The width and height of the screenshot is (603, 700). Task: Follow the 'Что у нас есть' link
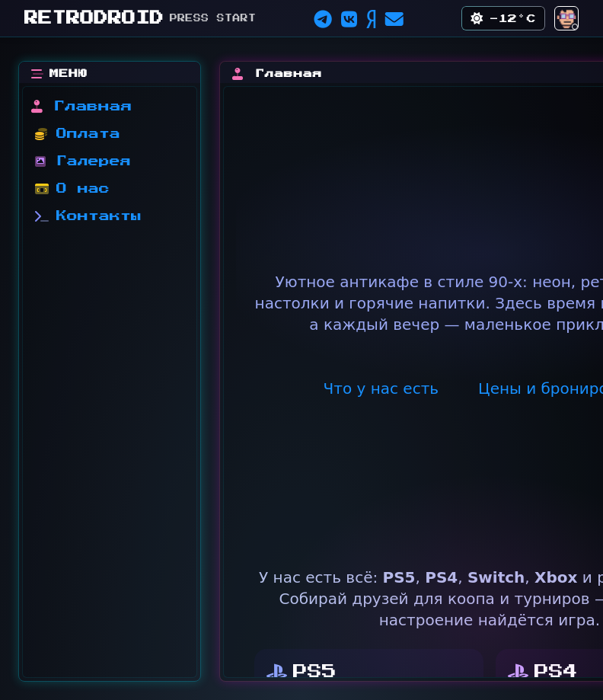point(381,388)
